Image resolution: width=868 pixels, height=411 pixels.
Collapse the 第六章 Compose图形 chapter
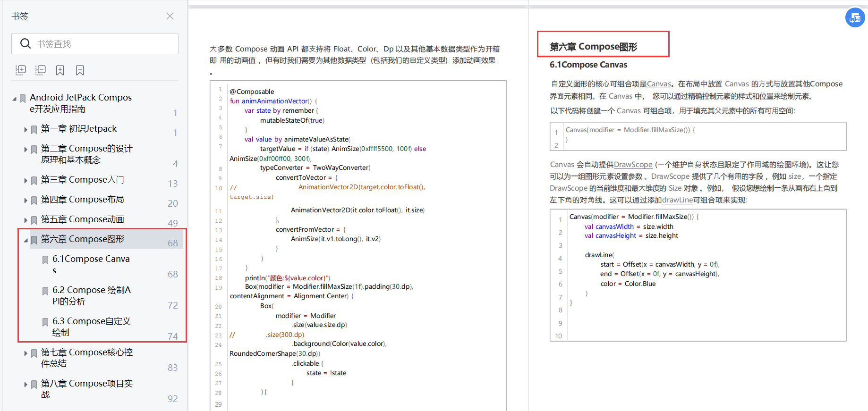point(26,240)
